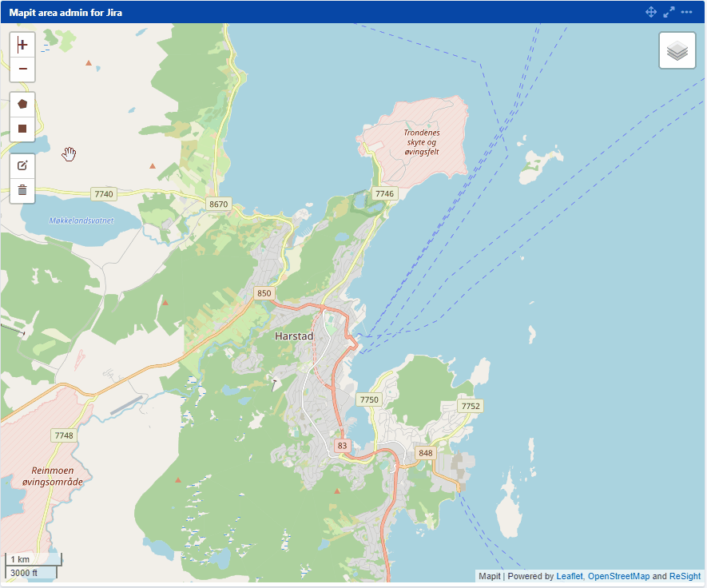The height and width of the screenshot is (588, 707).
Task: Click the move gadget icon in header
Action: (651, 12)
